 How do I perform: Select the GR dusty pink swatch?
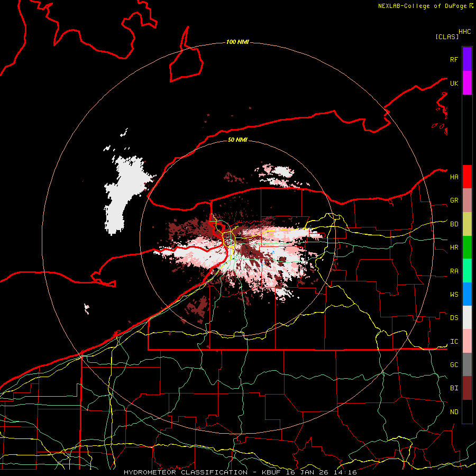tap(467, 200)
